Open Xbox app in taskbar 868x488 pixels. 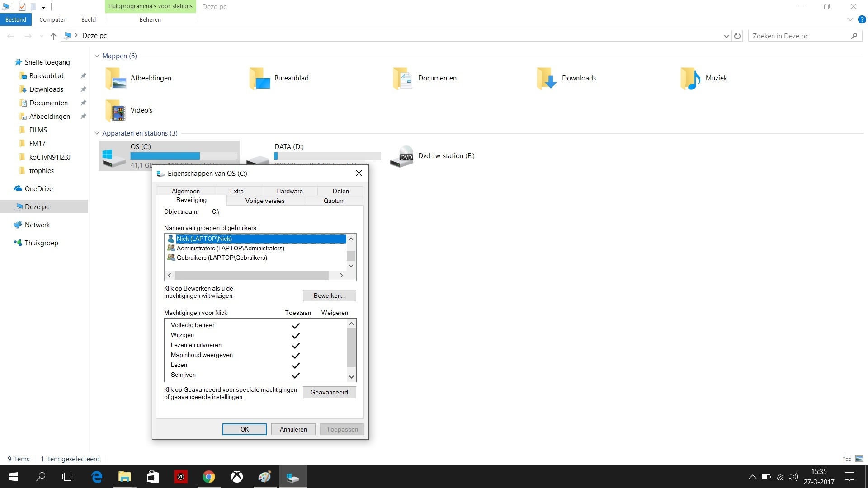[237, 477]
